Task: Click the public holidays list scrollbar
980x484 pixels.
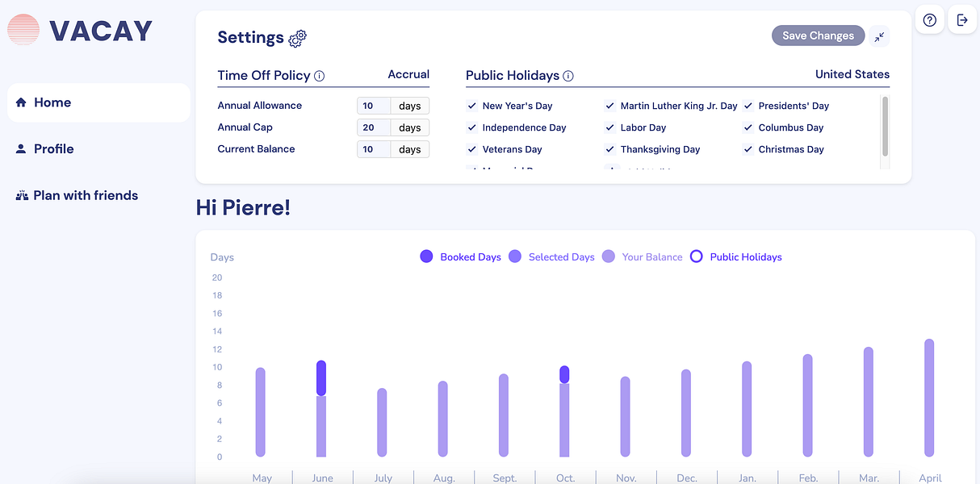Action: pyautogui.click(x=885, y=127)
